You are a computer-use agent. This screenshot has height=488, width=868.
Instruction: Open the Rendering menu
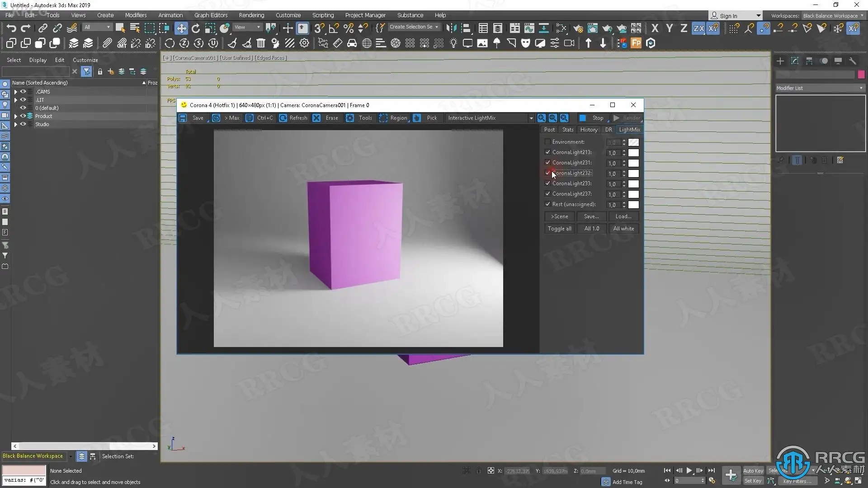click(x=251, y=15)
